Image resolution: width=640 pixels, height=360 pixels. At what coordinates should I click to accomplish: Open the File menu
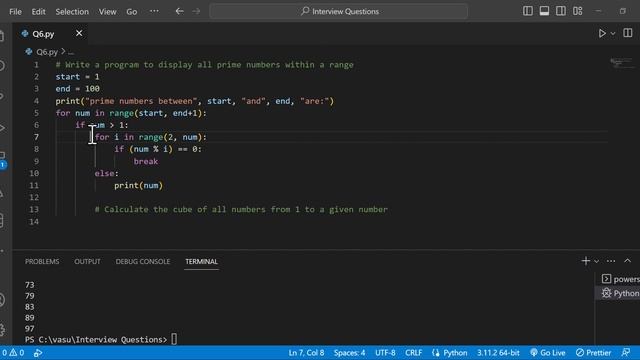(15, 11)
